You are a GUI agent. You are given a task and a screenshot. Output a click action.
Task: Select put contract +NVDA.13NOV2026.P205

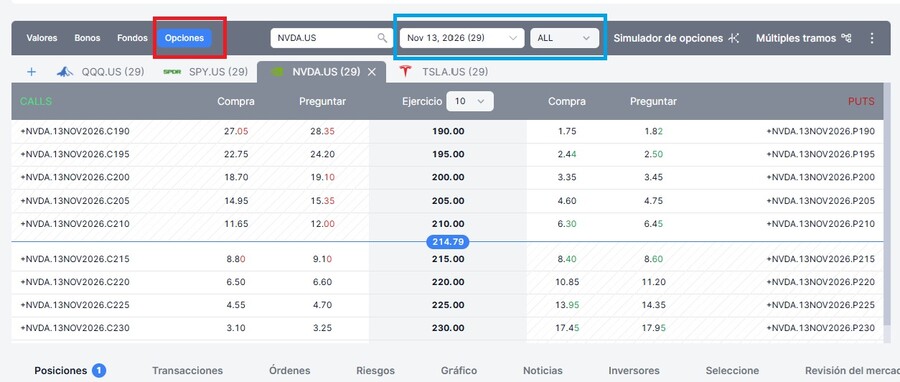[821, 201]
